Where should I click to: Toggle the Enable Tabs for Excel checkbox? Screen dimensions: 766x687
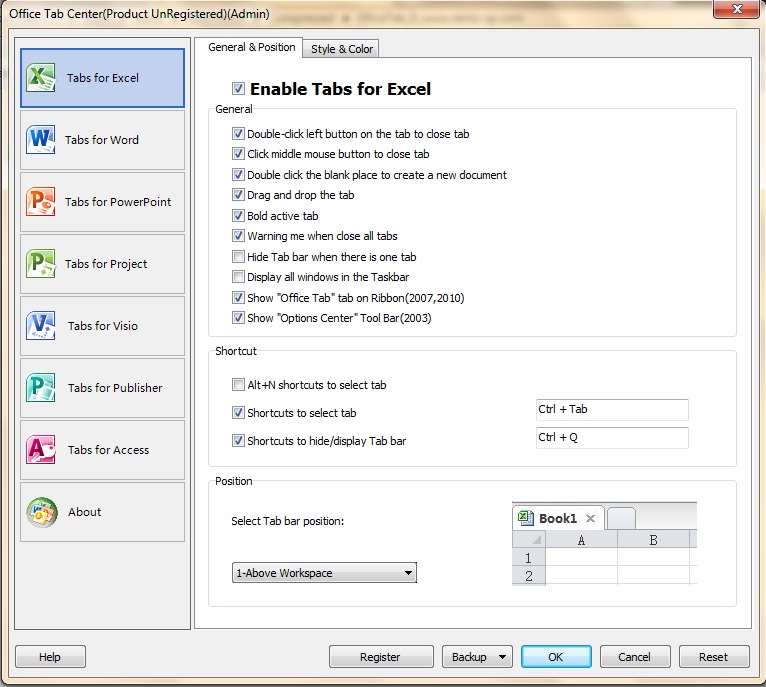(238, 88)
